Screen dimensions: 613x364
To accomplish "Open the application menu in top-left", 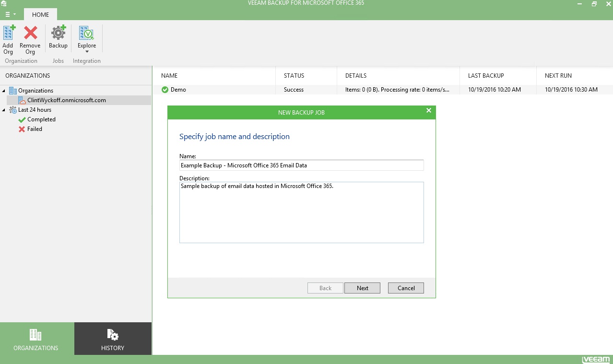I will coord(11,14).
